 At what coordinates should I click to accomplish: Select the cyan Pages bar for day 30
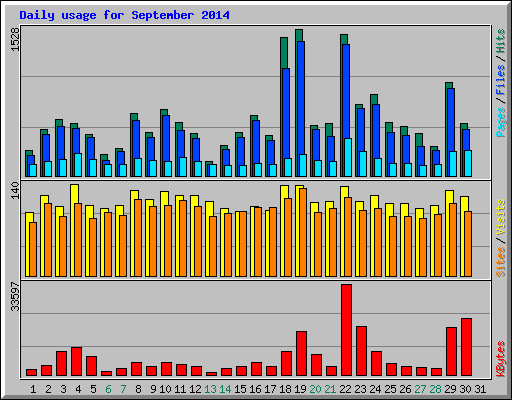(468, 163)
